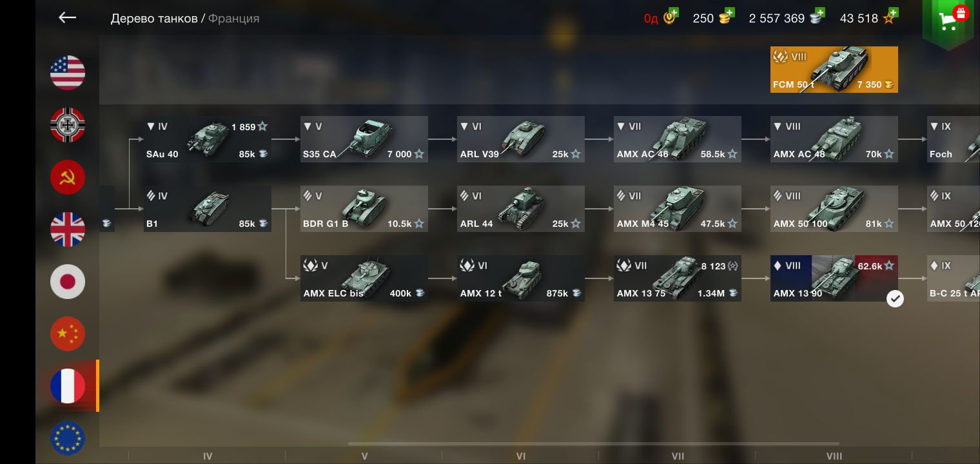Jump to tier VI marker

pos(521,456)
